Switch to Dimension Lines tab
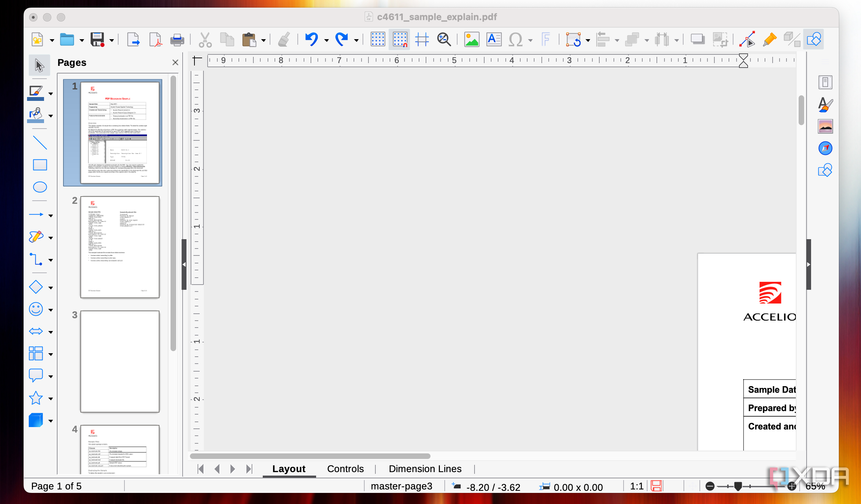Image resolution: width=861 pixels, height=504 pixels. [x=425, y=469]
